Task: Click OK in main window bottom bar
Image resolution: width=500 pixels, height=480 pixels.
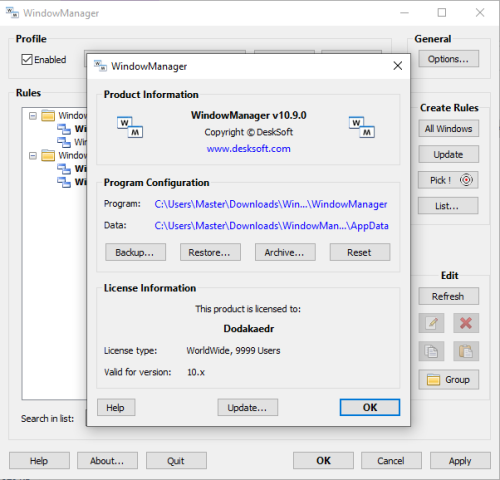Action: 323,461
